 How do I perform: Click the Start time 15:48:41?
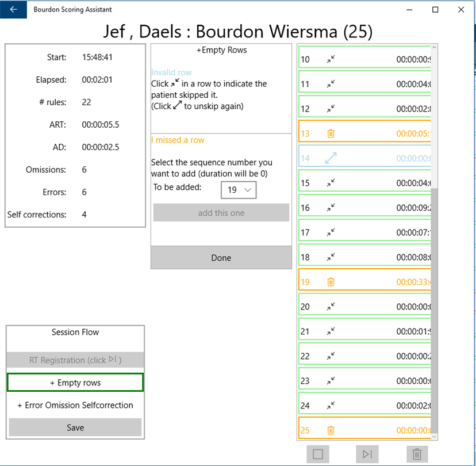[x=97, y=57]
